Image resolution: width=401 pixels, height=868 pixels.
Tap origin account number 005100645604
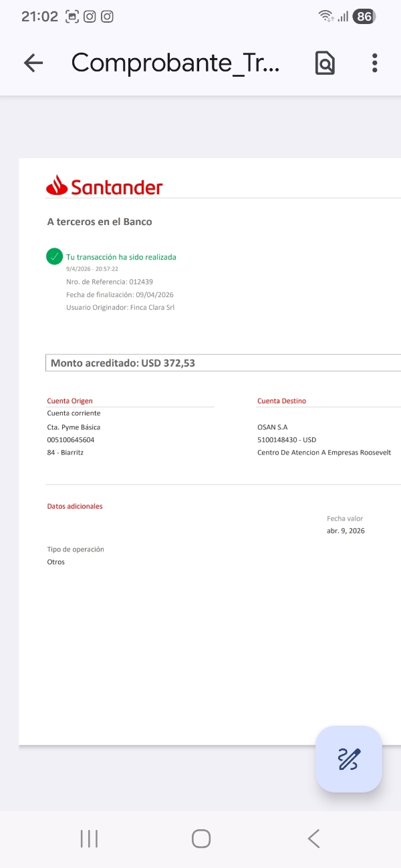click(x=71, y=440)
